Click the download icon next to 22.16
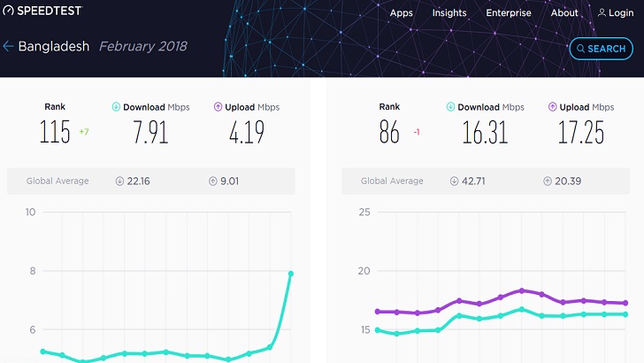 tap(119, 181)
